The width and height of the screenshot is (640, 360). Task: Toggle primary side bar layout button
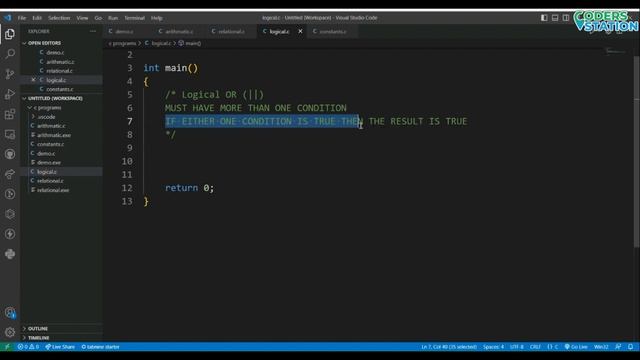pos(544,18)
